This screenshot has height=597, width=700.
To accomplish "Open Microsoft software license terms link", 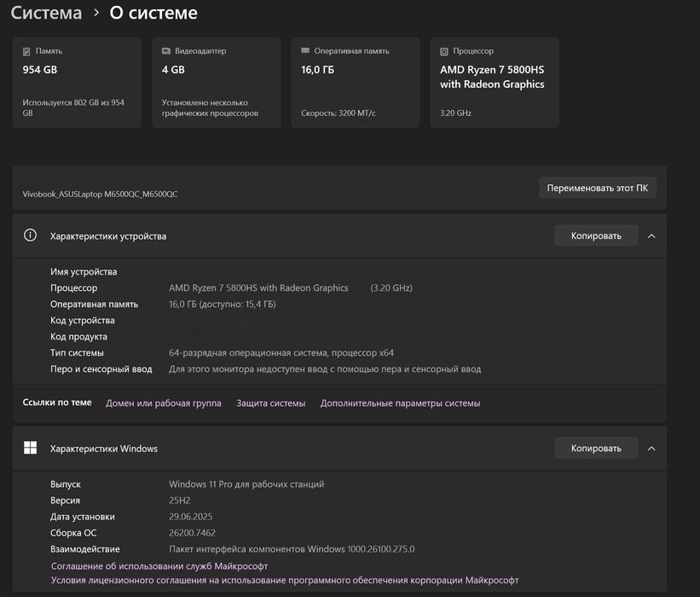I will 285,580.
